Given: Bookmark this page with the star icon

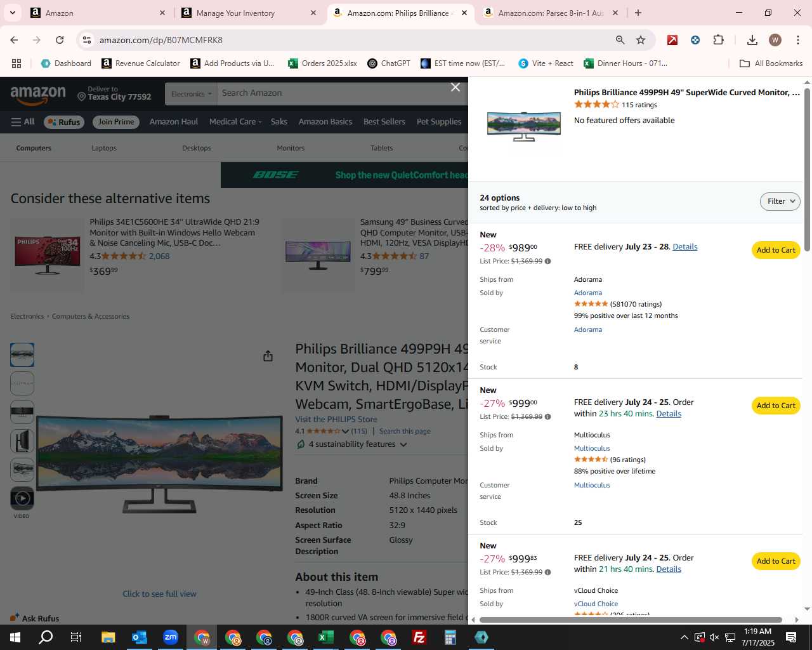Looking at the screenshot, I should coord(641,40).
